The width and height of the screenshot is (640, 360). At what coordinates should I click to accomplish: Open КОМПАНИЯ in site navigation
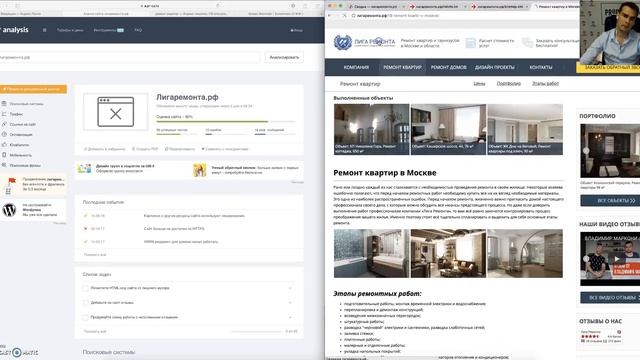point(356,67)
